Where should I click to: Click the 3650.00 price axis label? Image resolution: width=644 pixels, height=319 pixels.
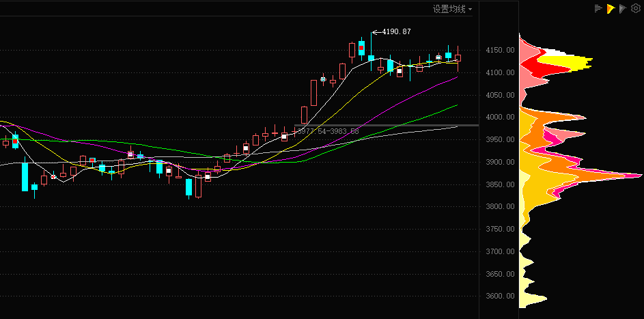[500, 273]
